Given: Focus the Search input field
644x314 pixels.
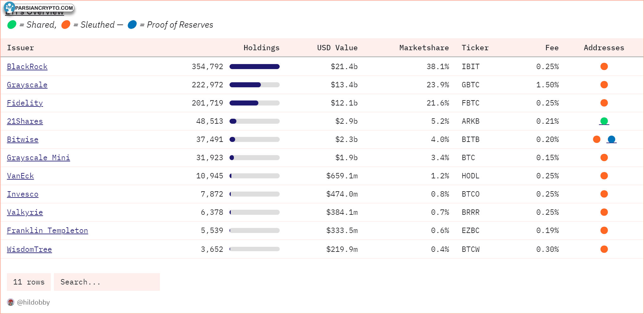Looking at the screenshot, I should (x=107, y=282).
